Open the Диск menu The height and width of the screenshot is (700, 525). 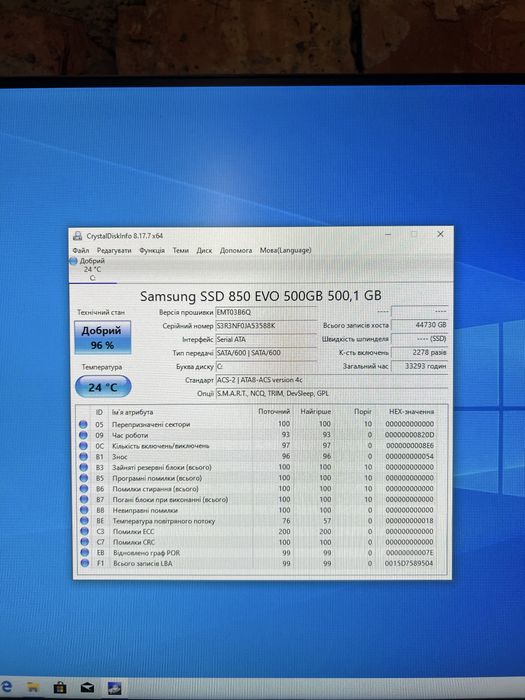coord(204,250)
